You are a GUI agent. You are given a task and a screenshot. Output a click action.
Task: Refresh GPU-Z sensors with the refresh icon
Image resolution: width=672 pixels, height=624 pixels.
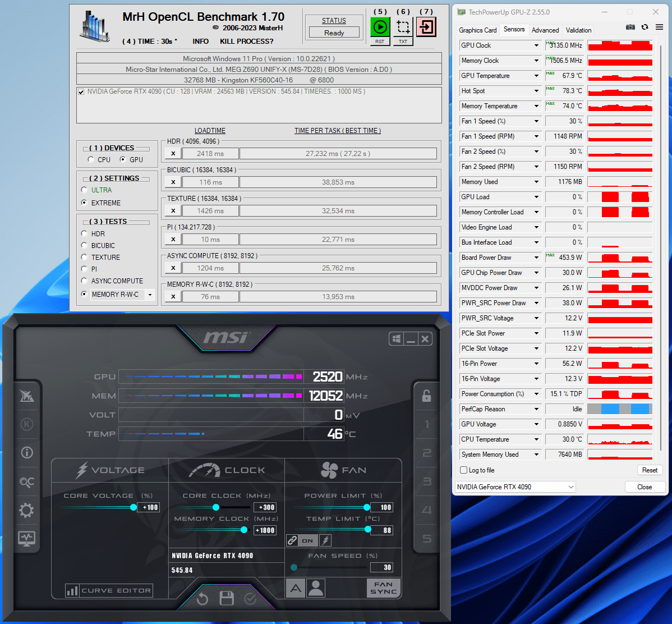point(645,27)
